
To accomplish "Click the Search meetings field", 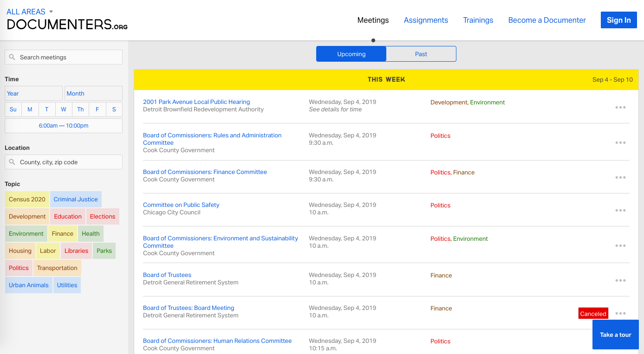I will (x=64, y=57).
